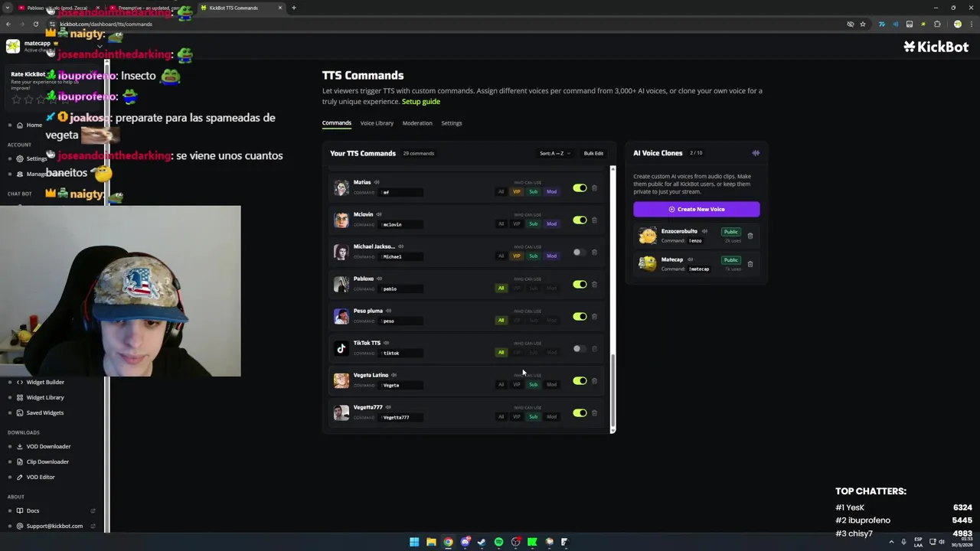This screenshot has height=551, width=980.
Task: Delete the TikTok TTS command
Action: coord(594,349)
